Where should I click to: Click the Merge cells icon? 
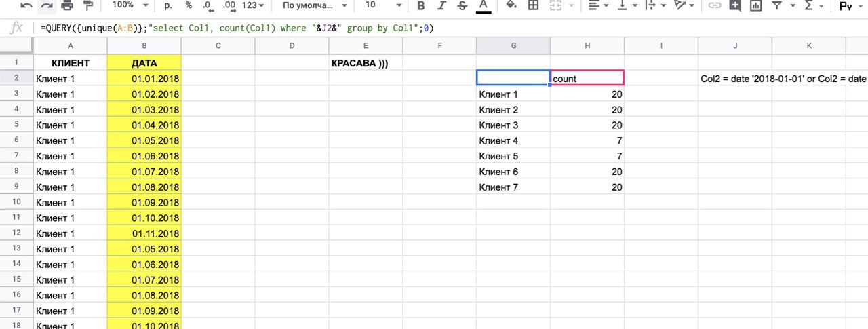click(x=556, y=5)
